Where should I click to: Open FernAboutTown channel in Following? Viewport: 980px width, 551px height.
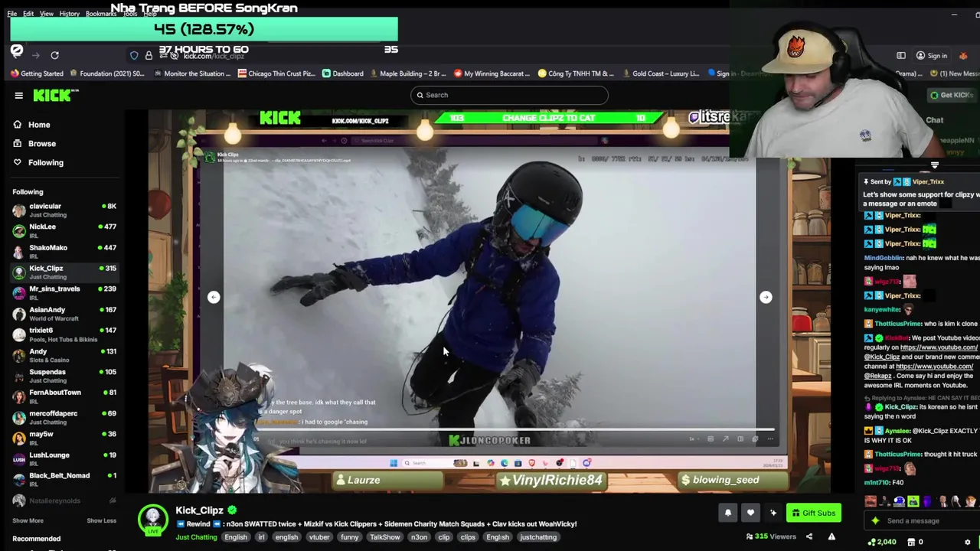(x=64, y=396)
